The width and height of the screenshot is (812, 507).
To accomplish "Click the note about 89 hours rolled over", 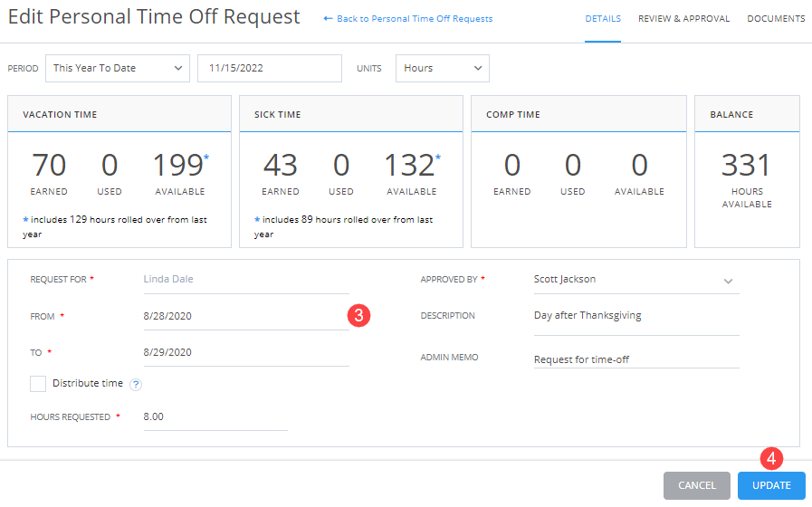I will point(344,227).
